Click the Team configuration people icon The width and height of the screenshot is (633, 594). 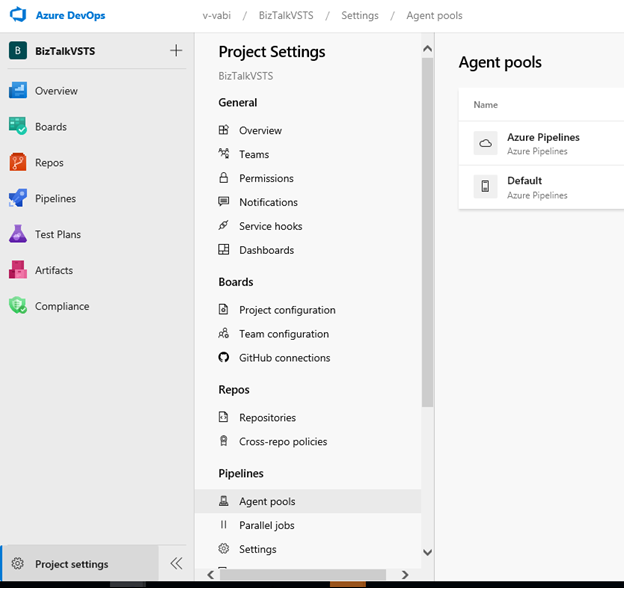coord(224,334)
